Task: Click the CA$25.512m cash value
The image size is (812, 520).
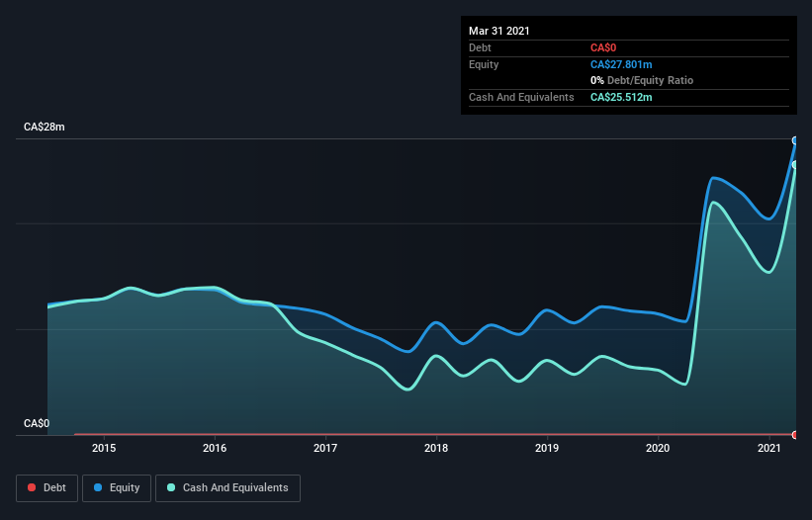Action: click(621, 97)
